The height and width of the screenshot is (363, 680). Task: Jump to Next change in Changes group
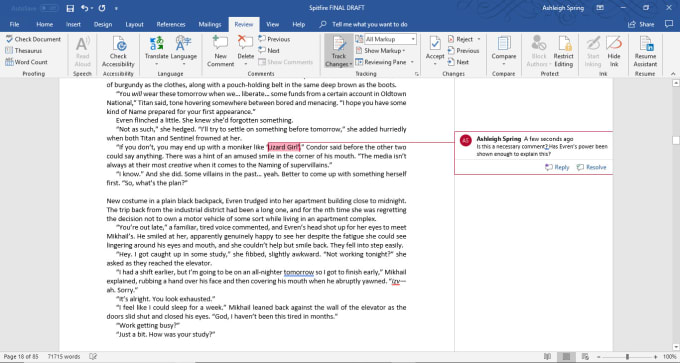458,62
